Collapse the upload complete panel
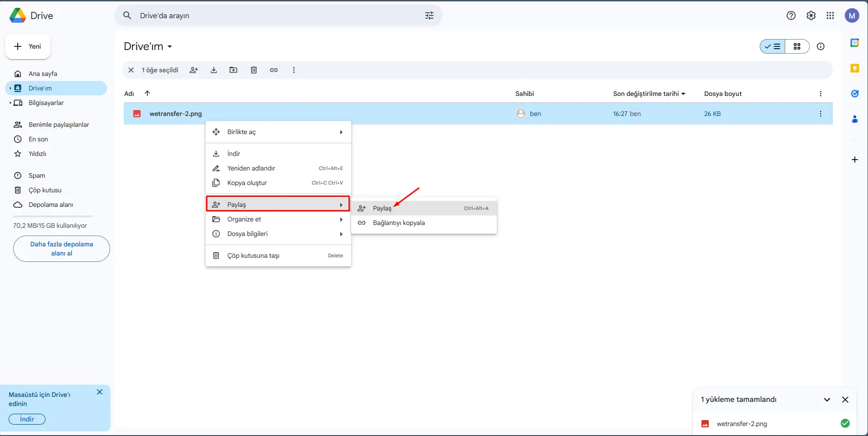Viewport: 868px width, 436px height. [826, 400]
